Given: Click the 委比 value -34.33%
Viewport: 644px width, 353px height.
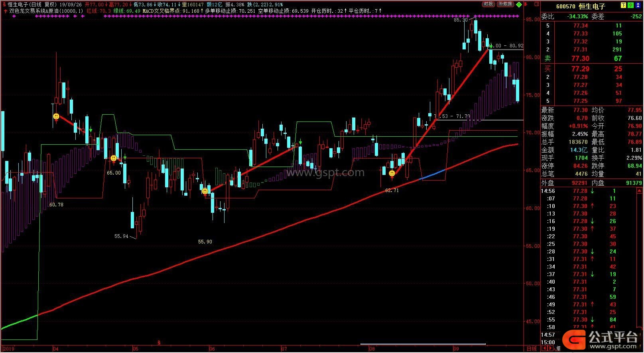Looking at the screenshot, I should [x=577, y=17].
